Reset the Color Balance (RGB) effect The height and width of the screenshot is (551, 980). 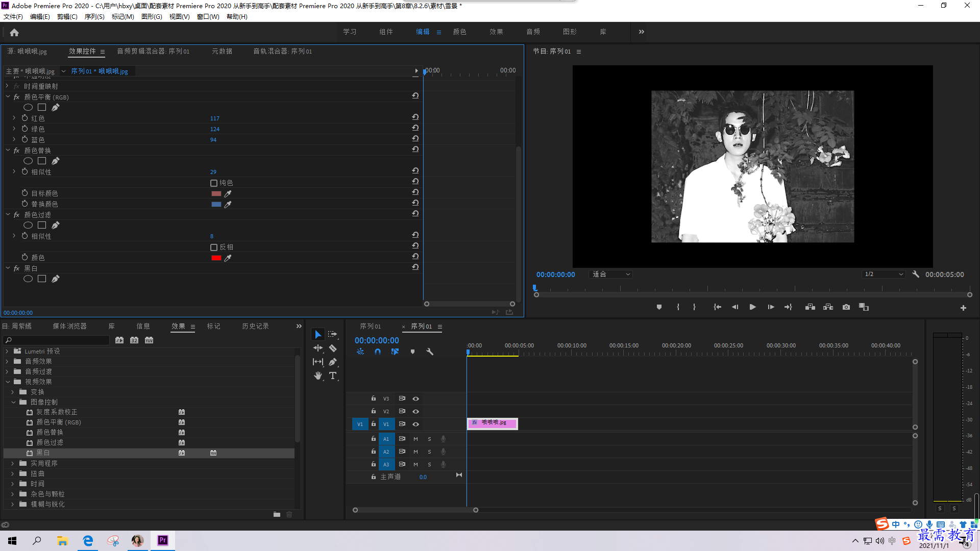[x=415, y=96]
